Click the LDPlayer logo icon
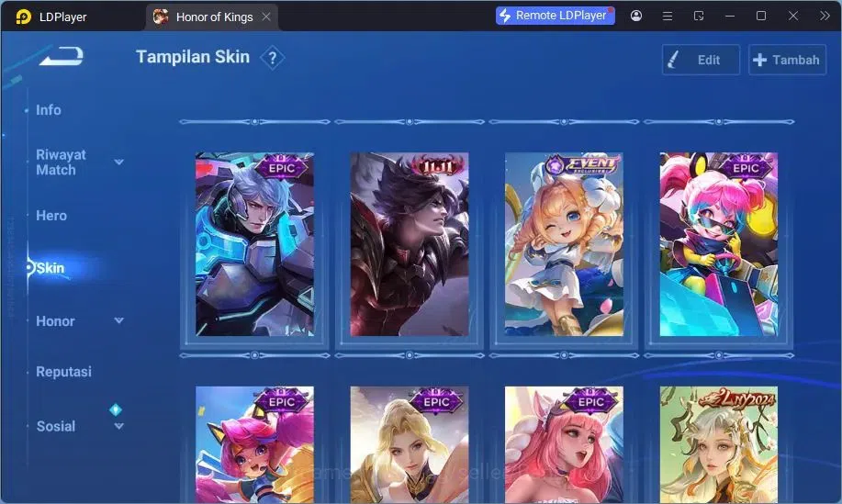This screenshot has width=842, height=504. [23, 17]
